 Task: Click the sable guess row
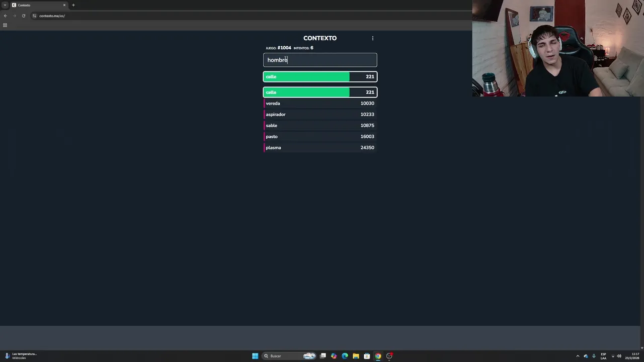point(320,125)
